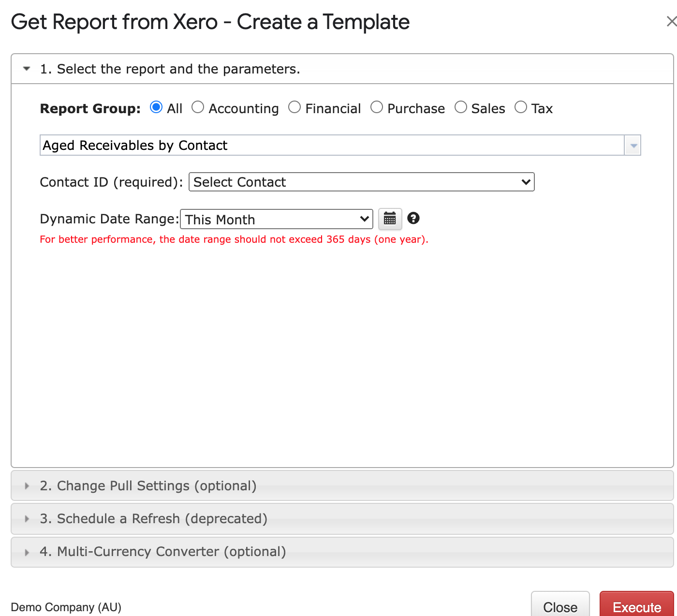This screenshot has width=677, height=616.
Task: Open the Select Contact dropdown
Action: coord(361,182)
